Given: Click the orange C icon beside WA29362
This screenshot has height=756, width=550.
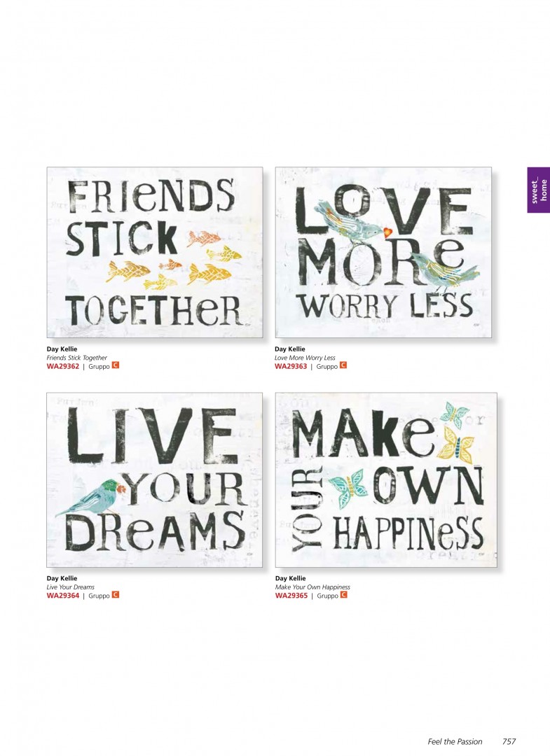Looking at the screenshot, I should (116, 365).
